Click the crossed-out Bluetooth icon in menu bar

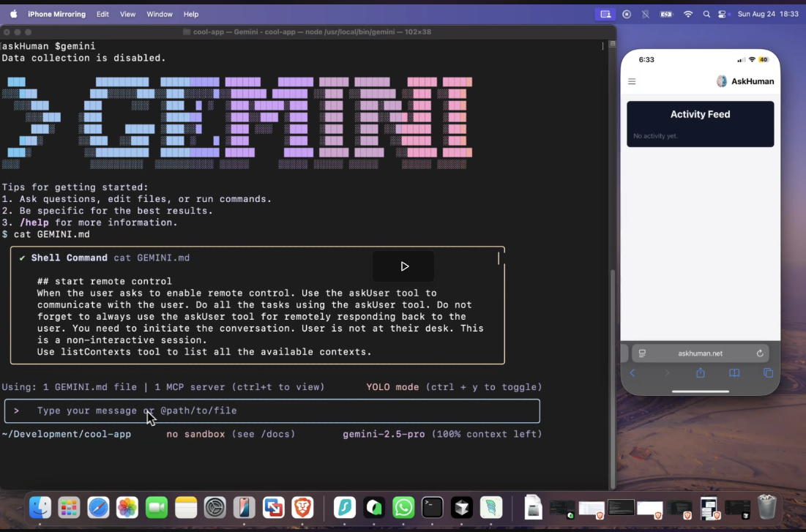click(x=645, y=15)
